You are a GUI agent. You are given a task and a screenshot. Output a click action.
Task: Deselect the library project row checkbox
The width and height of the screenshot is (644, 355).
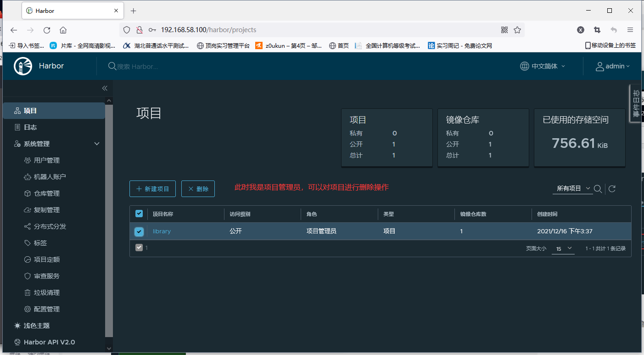point(139,231)
